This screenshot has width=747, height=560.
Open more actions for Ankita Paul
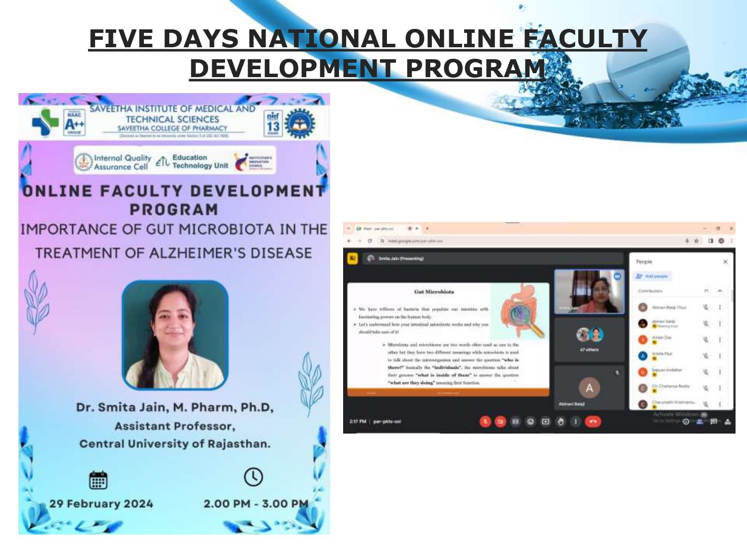click(x=720, y=356)
